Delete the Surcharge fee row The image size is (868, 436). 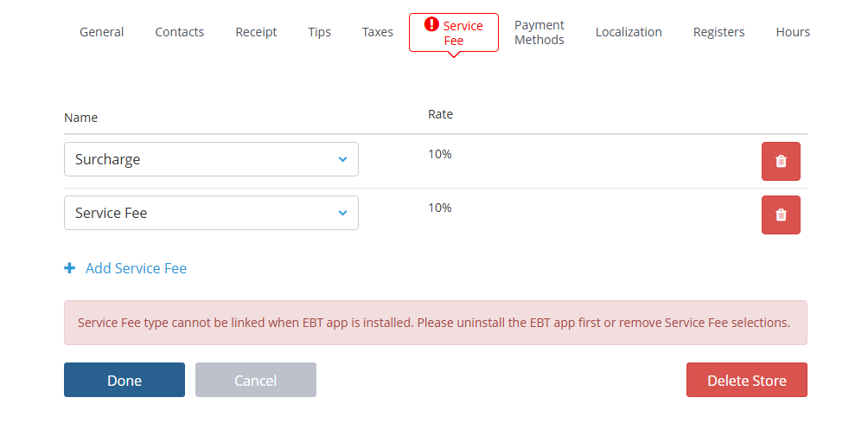[x=781, y=162]
